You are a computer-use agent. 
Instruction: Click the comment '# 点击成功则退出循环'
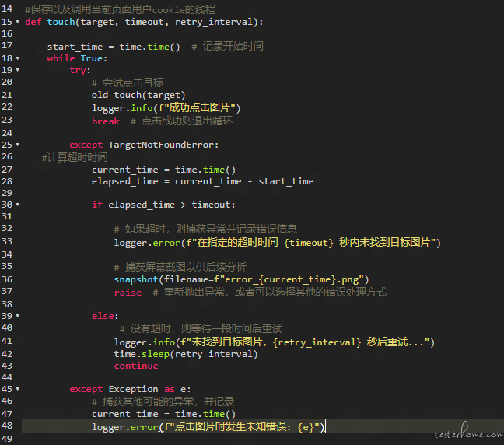click(181, 121)
